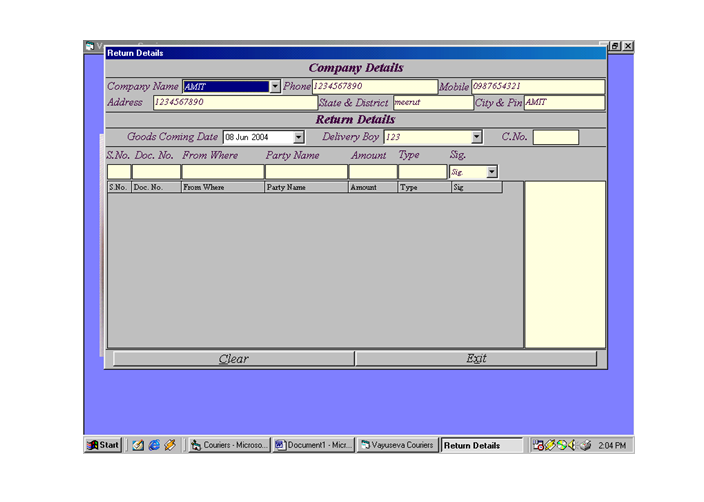Click the date text 08 Jun 2004
This screenshot has height=502, width=704.
click(246, 137)
